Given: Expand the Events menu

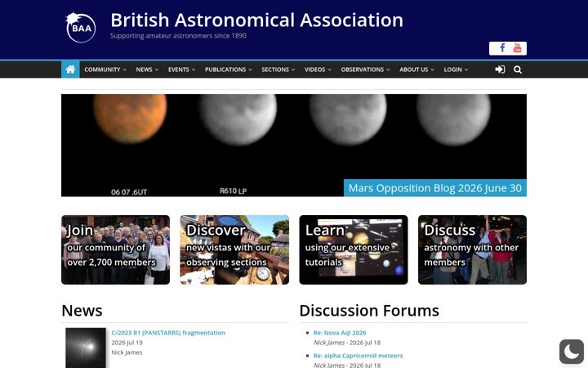Looking at the screenshot, I should click(181, 70).
